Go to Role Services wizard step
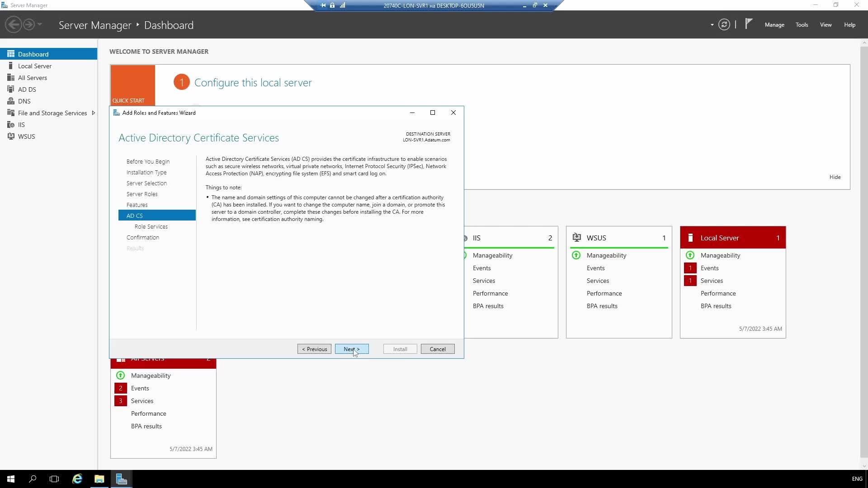The height and width of the screenshot is (488, 868). tap(151, 226)
